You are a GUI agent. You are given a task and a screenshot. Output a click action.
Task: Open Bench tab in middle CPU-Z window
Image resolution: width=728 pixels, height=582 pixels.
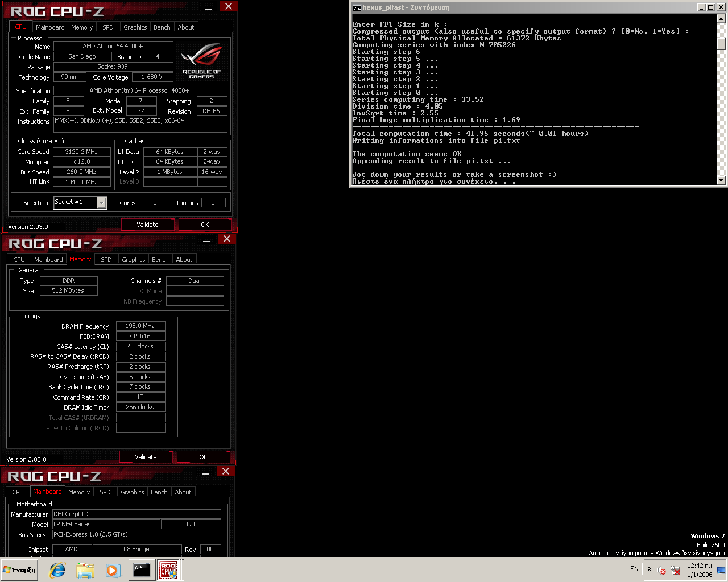pos(160,260)
